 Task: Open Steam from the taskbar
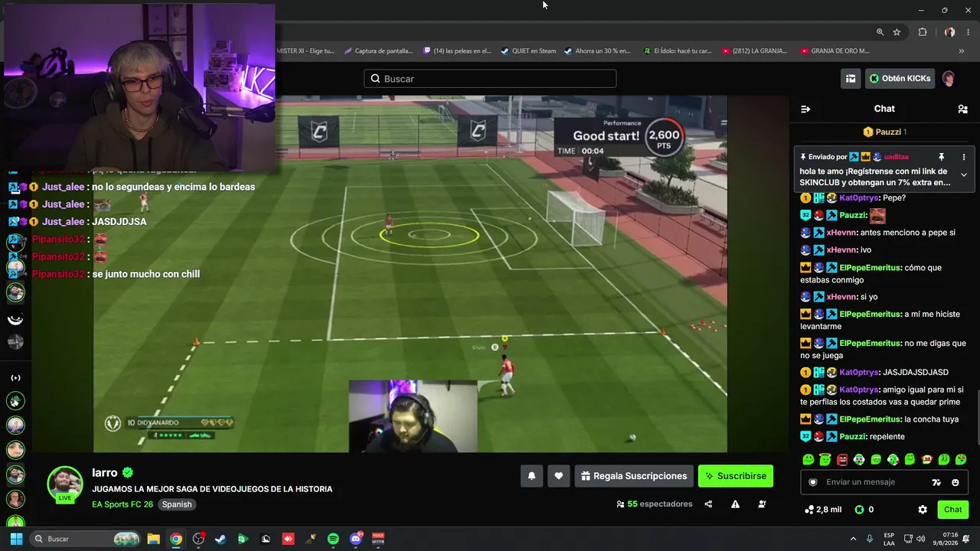pyautogui.click(x=221, y=539)
